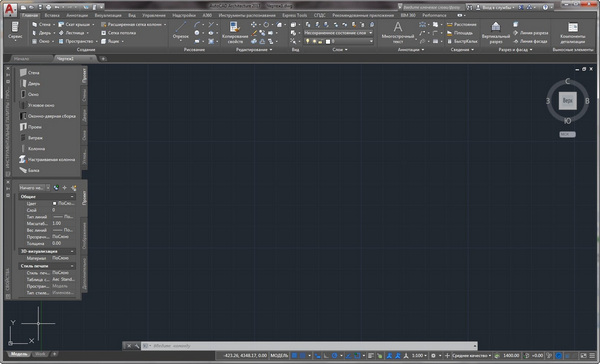Screen dimensions: 600x364
Task: Click the Сервис tools button
Action: (x=15, y=32)
